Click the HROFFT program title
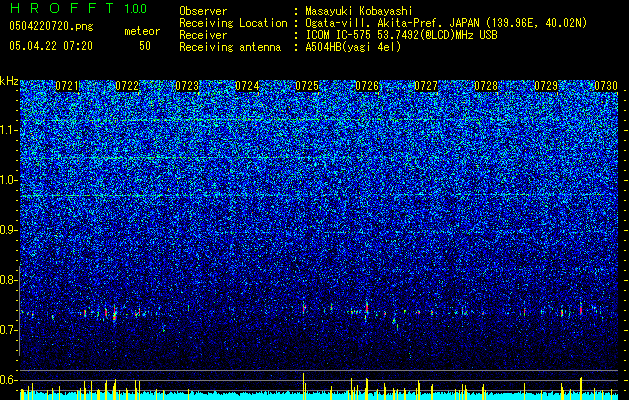629x400 pixels. pos(63,9)
